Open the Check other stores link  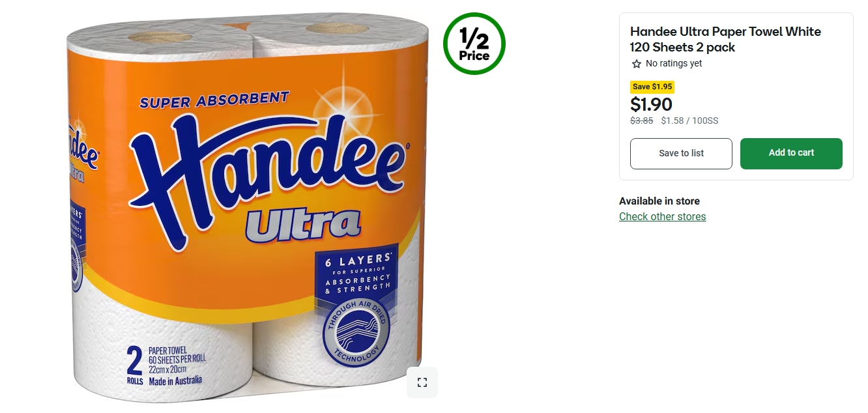pyautogui.click(x=662, y=217)
